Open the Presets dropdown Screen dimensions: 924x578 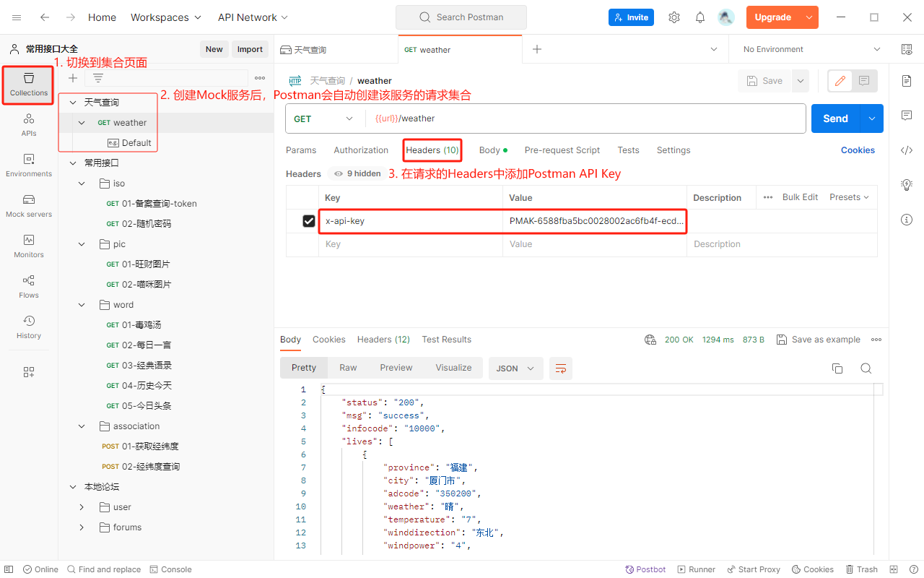pyautogui.click(x=849, y=197)
